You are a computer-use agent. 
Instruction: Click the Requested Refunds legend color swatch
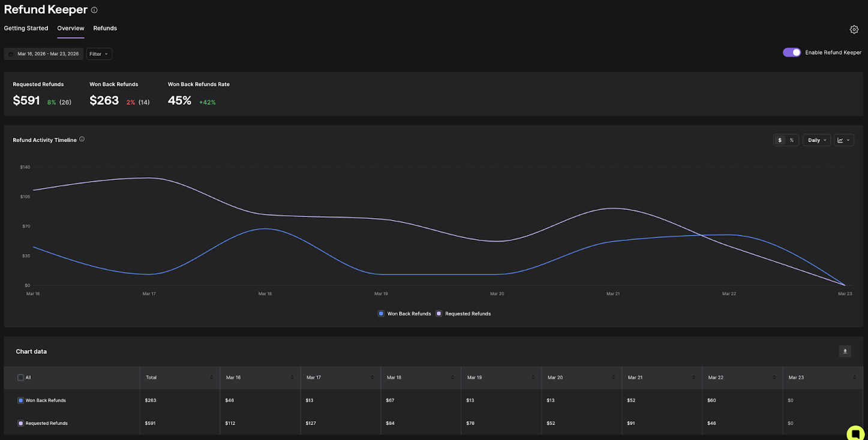[x=439, y=314]
